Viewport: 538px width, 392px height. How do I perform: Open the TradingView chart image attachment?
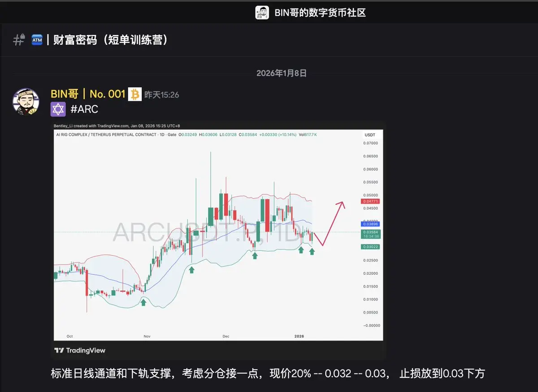pyautogui.click(x=218, y=240)
